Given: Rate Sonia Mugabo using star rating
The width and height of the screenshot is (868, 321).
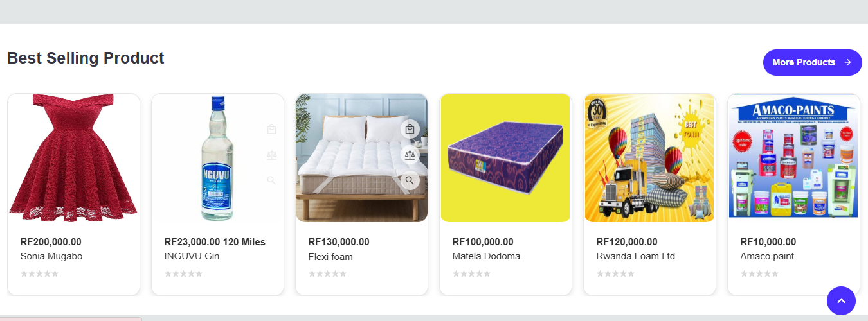Looking at the screenshot, I should (39, 274).
